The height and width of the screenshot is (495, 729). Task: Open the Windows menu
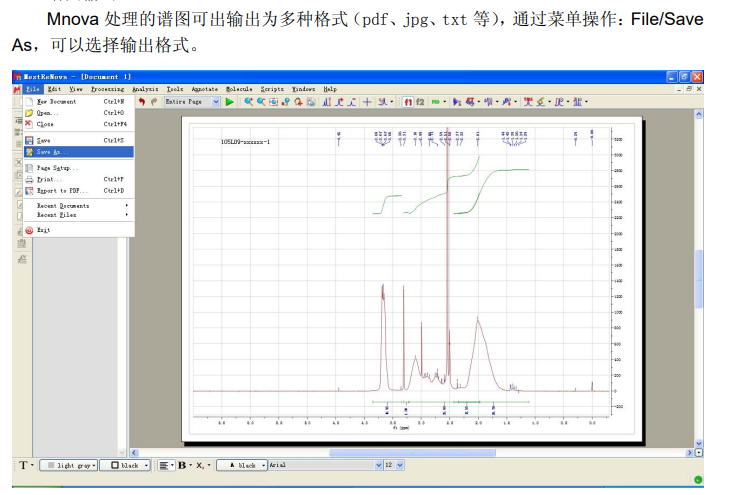coord(303,89)
